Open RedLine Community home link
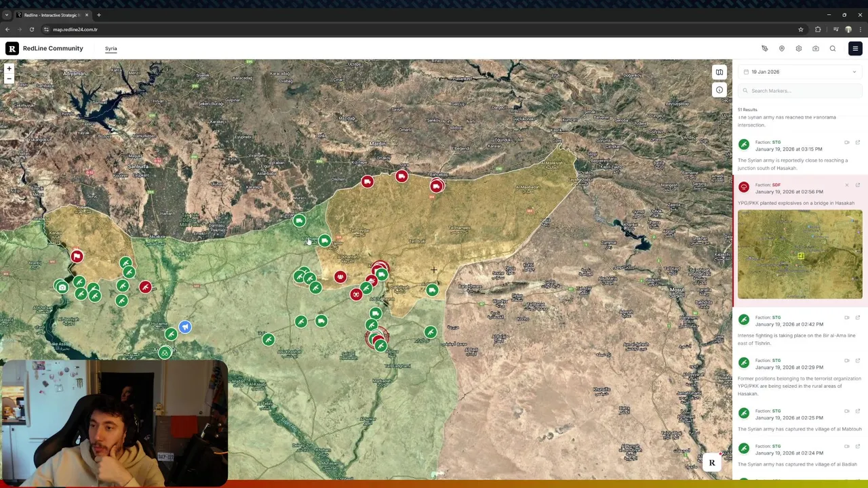Screen dimensions: 868x488 53,48
